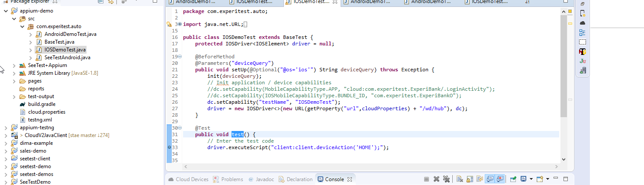
Task: Click the Clear Console icon
Action: [x=460, y=179]
